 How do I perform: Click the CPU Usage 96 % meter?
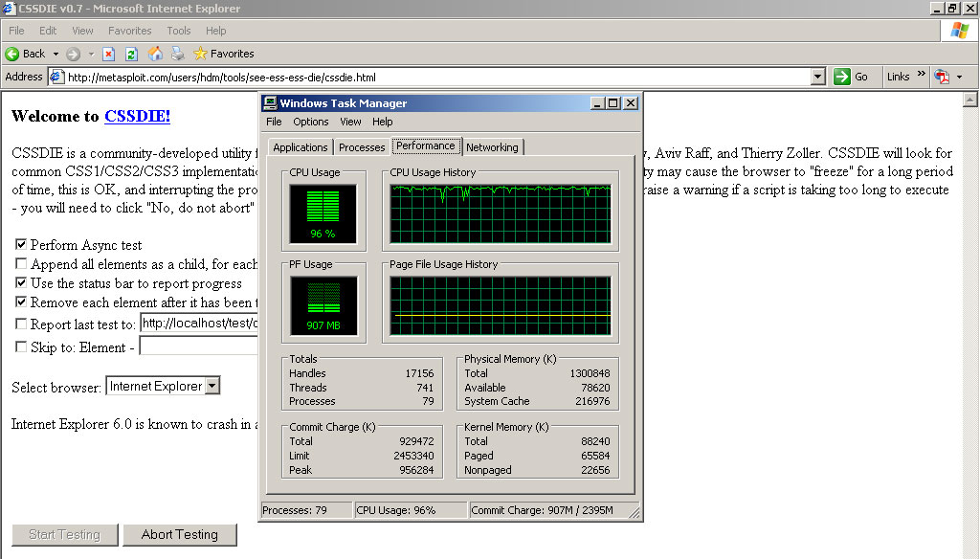point(323,213)
